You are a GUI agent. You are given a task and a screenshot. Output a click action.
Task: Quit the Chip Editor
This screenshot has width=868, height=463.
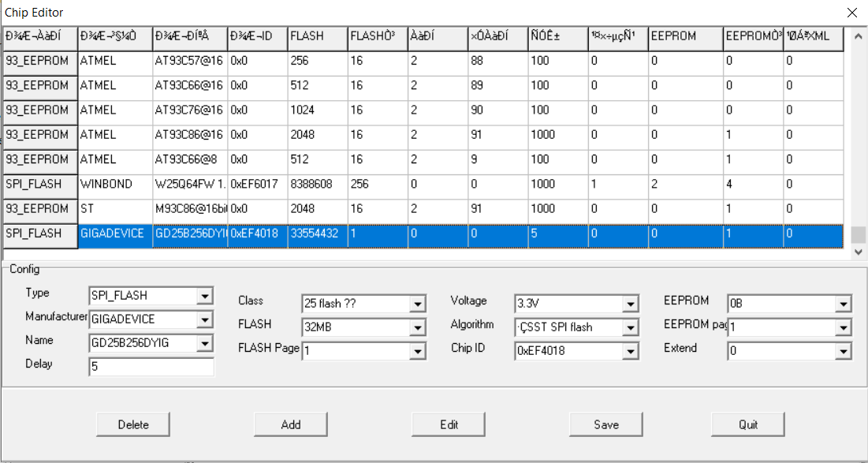pos(748,425)
